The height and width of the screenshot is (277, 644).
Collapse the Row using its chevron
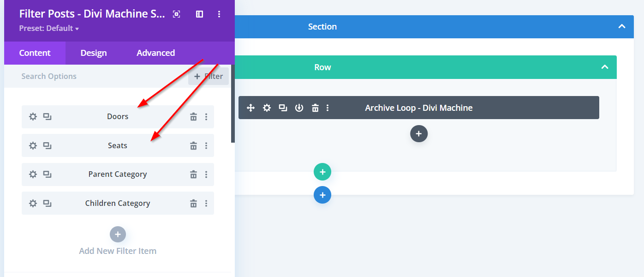604,67
